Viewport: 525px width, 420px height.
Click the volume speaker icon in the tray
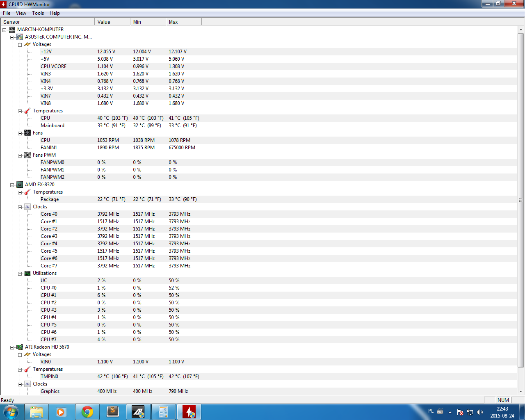480,412
